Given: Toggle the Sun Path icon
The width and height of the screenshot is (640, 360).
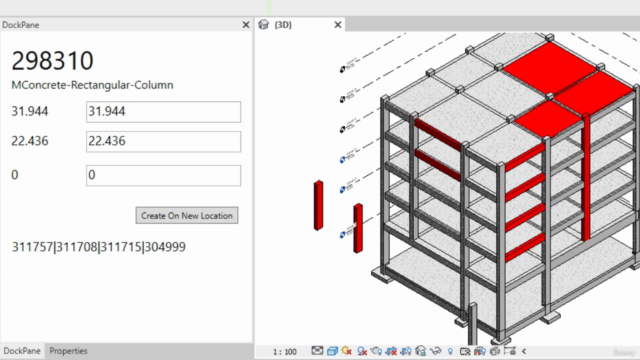Looking at the screenshot, I should 347,351.
